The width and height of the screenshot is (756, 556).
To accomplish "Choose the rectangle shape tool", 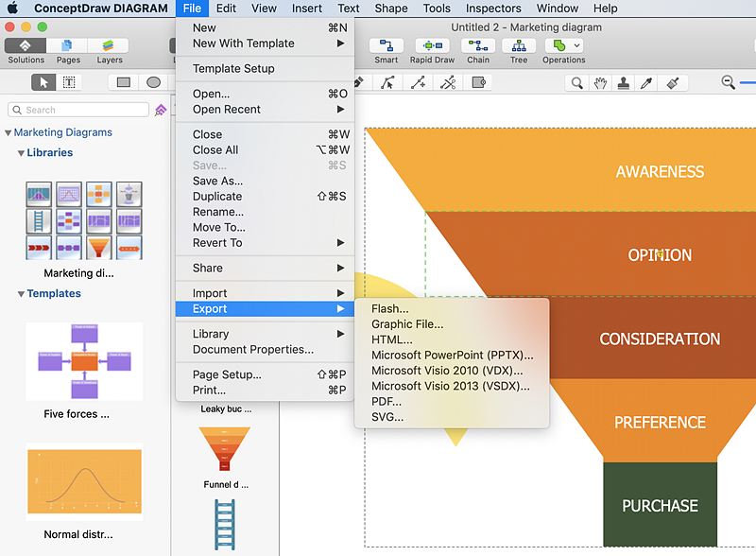I will click(x=124, y=82).
